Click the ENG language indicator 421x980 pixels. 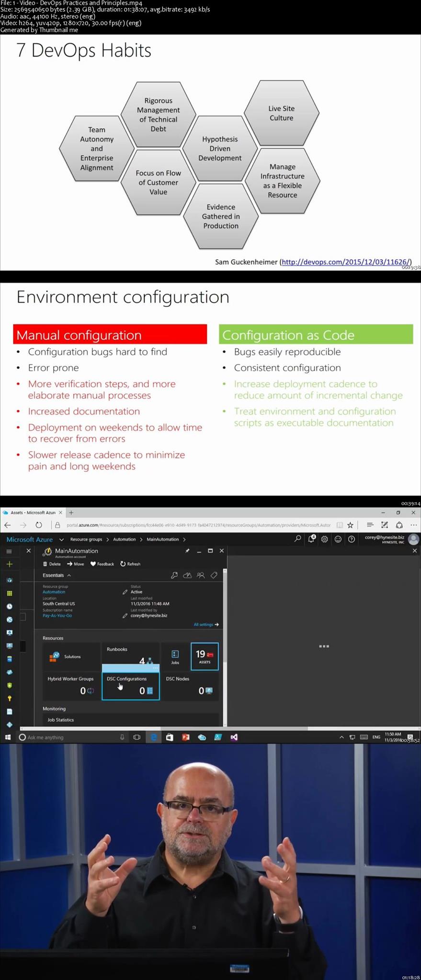376,737
